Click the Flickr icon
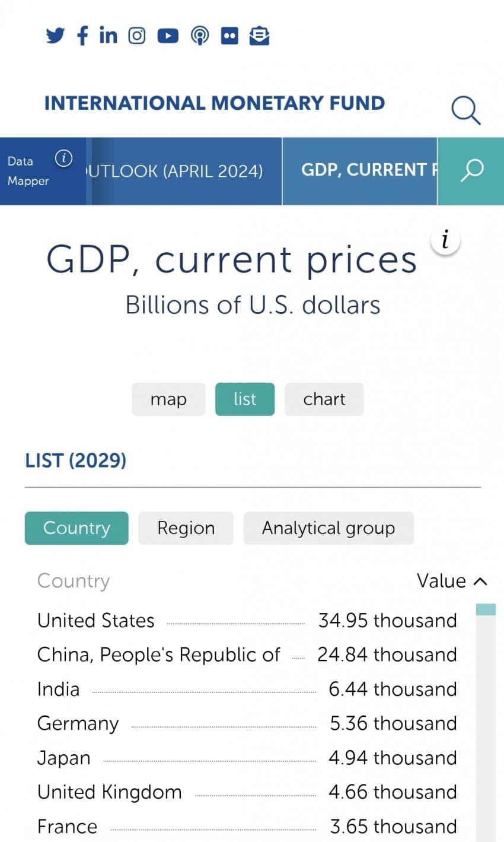This screenshot has width=504, height=842. click(x=229, y=36)
